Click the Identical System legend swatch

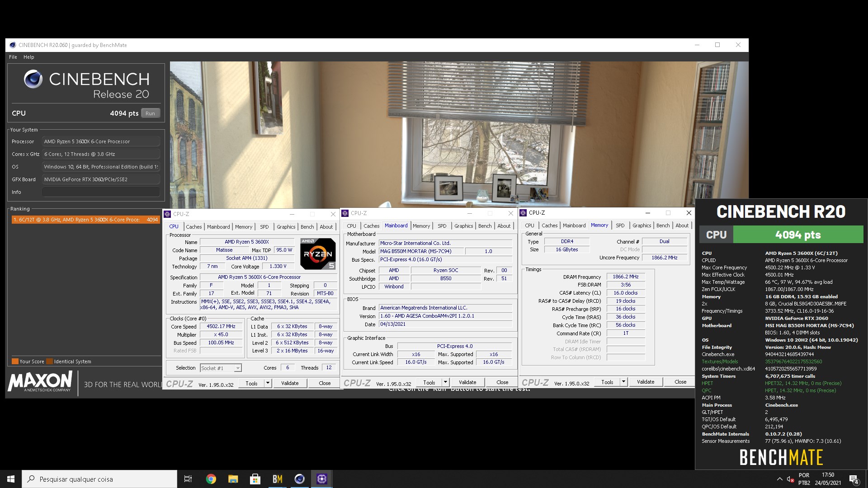pos(50,361)
